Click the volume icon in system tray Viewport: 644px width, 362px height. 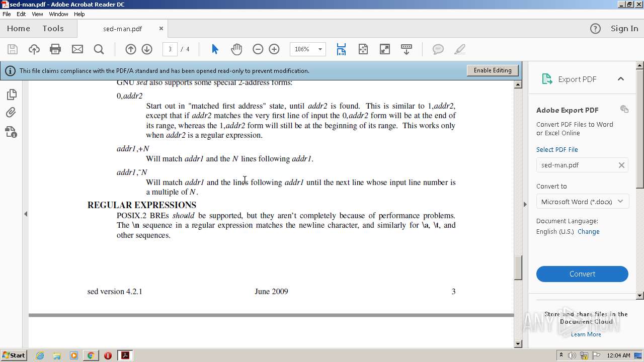point(572,355)
